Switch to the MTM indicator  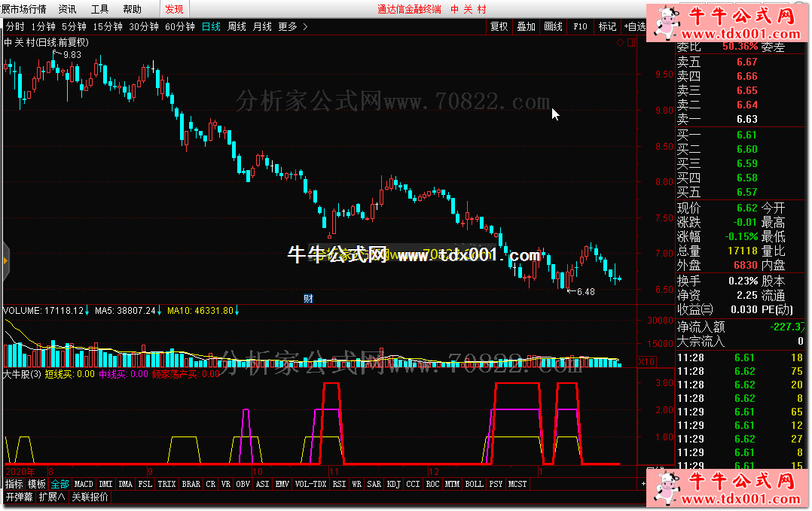point(452,484)
